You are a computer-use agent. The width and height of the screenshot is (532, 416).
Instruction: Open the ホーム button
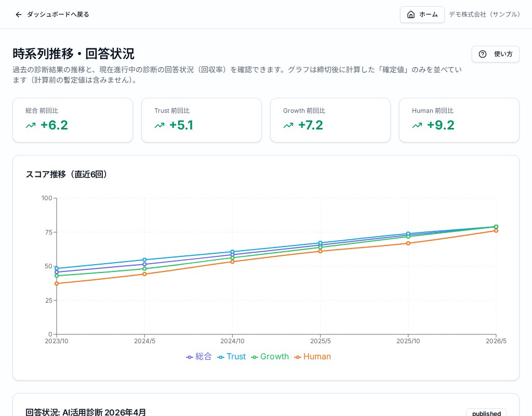(422, 15)
